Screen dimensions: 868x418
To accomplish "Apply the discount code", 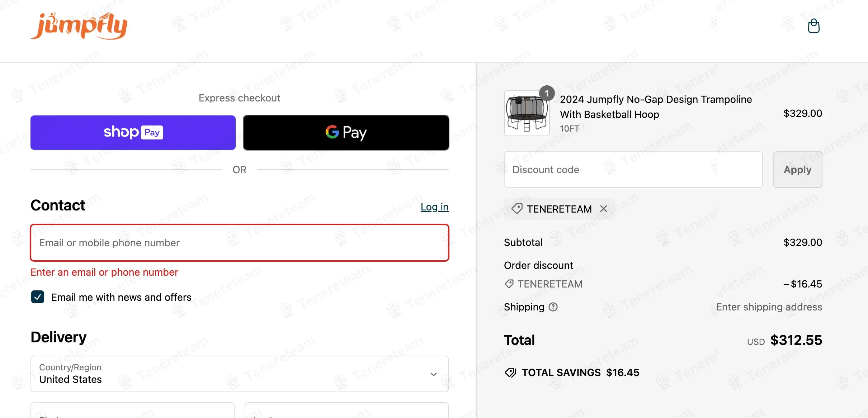I will point(797,170).
